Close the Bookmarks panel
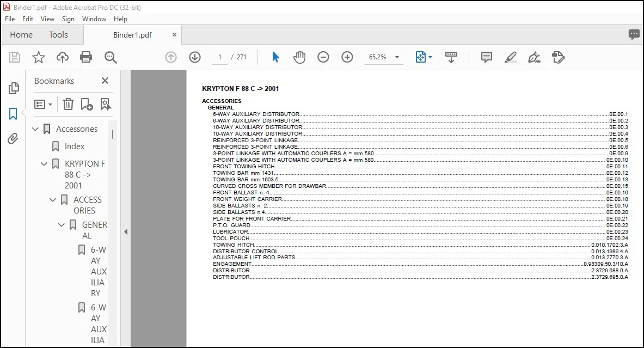 pyautogui.click(x=105, y=81)
